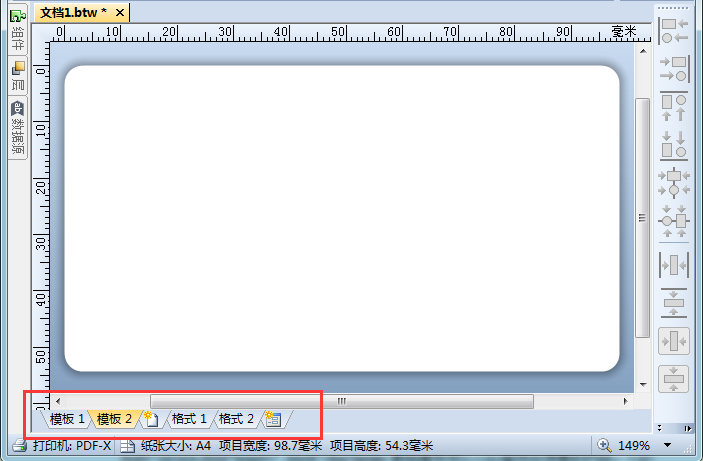The width and height of the screenshot is (703, 461).
Task: Open the 数据源 data source panel
Action: 18,127
